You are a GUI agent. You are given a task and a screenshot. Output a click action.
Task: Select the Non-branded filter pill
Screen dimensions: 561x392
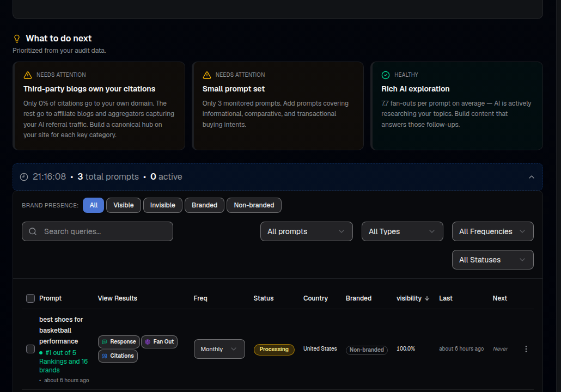point(254,205)
